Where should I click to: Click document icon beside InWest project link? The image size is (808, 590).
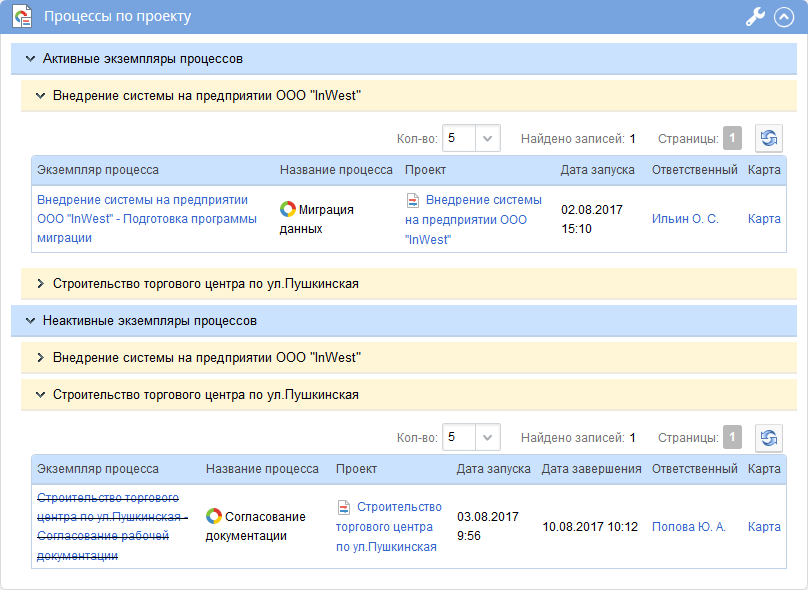(x=412, y=200)
